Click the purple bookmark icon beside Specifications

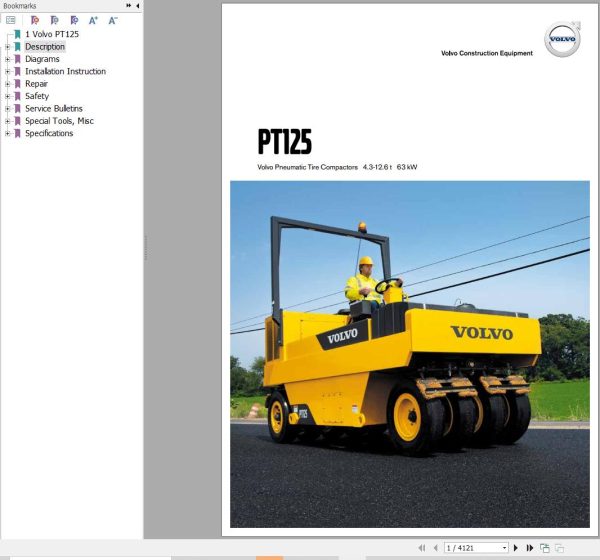pyautogui.click(x=17, y=133)
